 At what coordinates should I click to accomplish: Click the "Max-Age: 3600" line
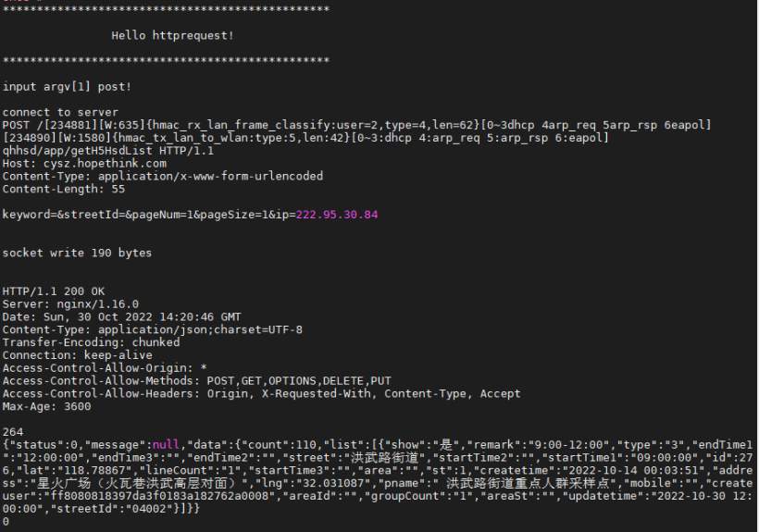[46, 406]
